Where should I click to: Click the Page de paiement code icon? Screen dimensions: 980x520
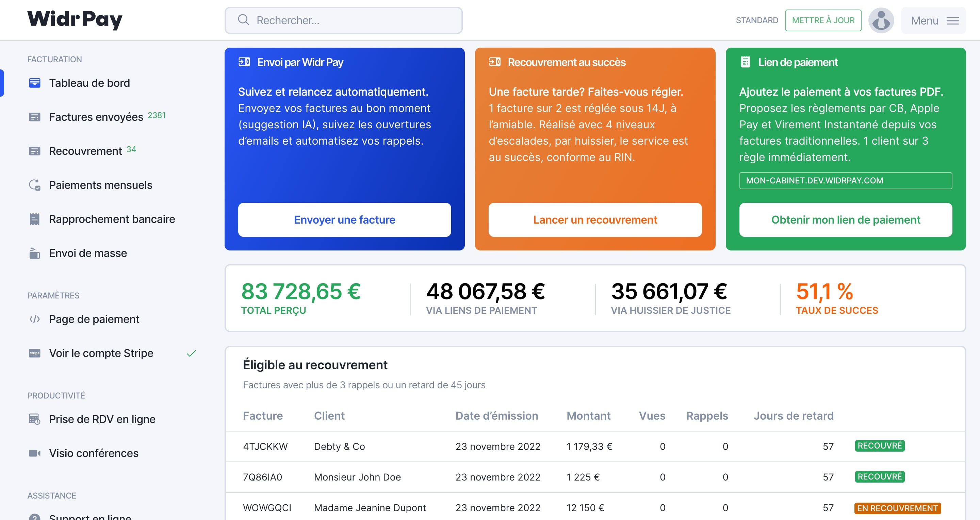point(35,319)
